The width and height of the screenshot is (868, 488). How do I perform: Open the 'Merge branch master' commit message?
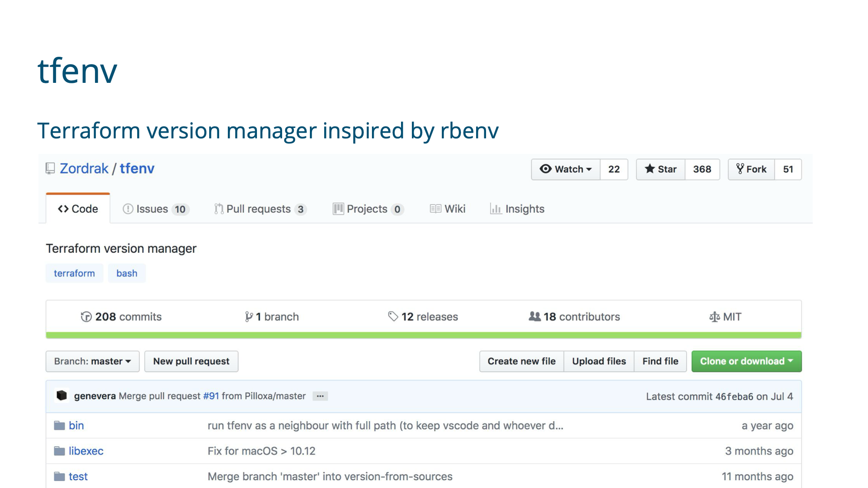click(330, 477)
